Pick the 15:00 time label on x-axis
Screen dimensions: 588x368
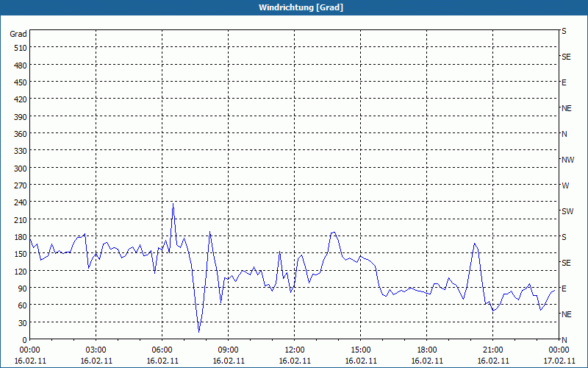pyautogui.click(x=360, y=350)
